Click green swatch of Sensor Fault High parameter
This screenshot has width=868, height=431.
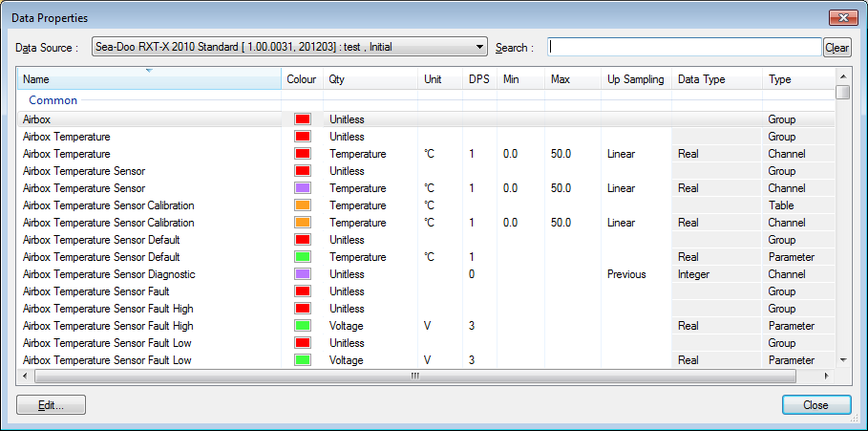pos(303,326)
